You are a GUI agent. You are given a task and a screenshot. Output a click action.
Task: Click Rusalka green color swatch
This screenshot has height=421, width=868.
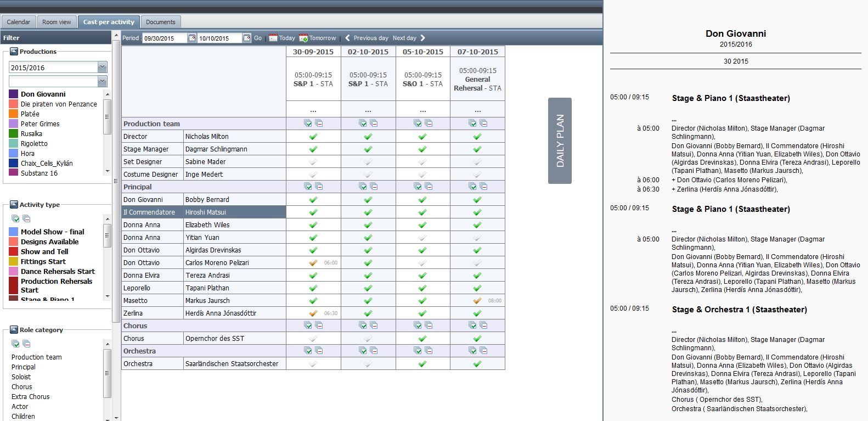(x=14, y=134)
